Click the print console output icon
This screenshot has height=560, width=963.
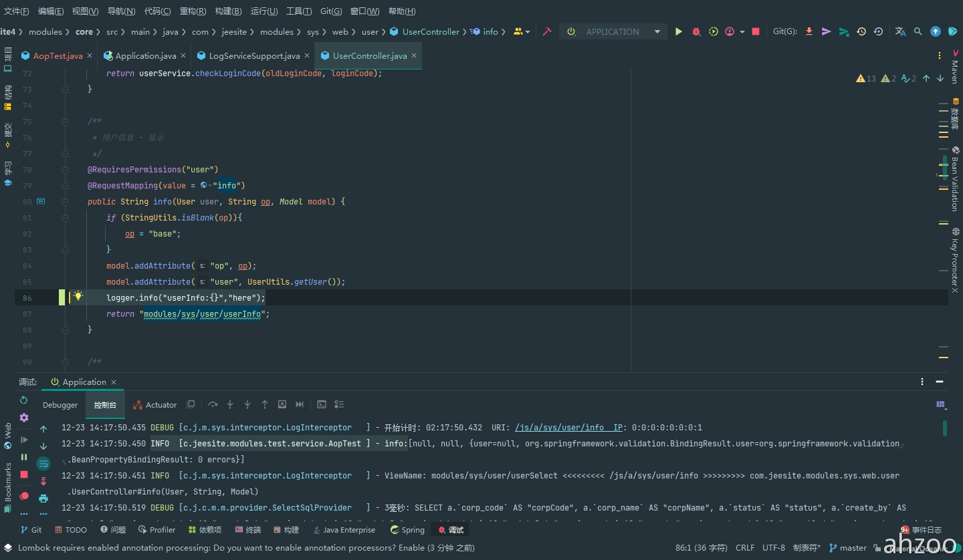click(43, 498)
